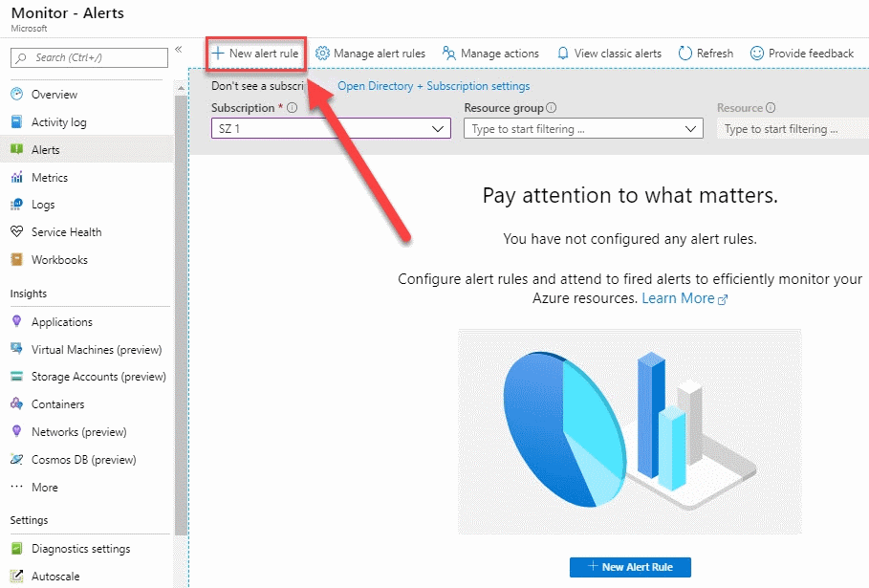The height and width of the screenshot is (588, 869).
Task: Collapse the sidebar with double chevron
Action: click(179, 50)
